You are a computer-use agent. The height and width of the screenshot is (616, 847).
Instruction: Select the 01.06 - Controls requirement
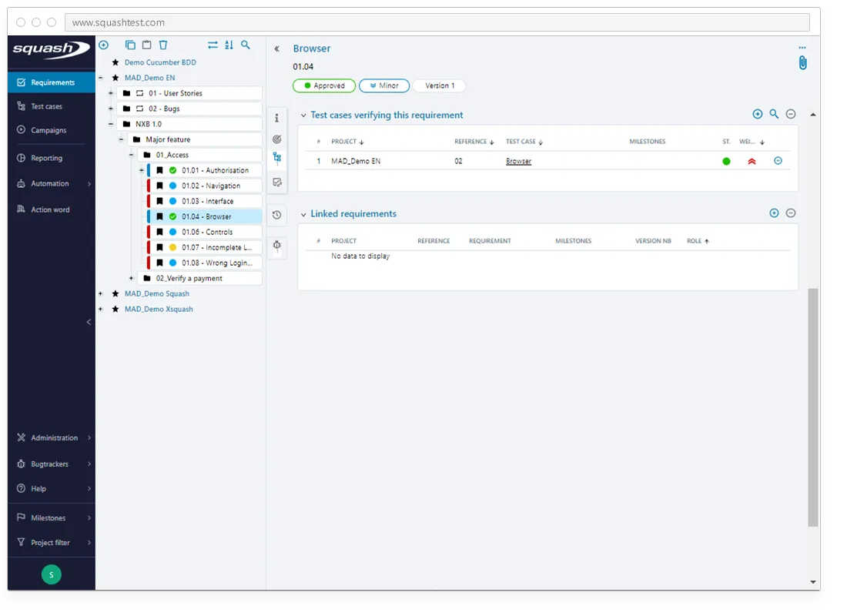[x=205, y=232]
